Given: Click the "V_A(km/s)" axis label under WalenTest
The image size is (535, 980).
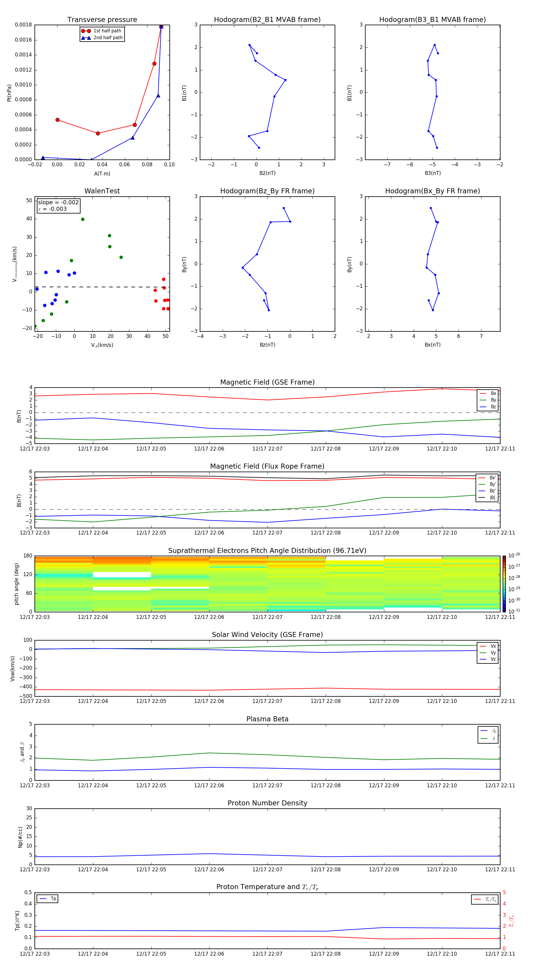Looking at the screenshot, I should pos(102,345).
